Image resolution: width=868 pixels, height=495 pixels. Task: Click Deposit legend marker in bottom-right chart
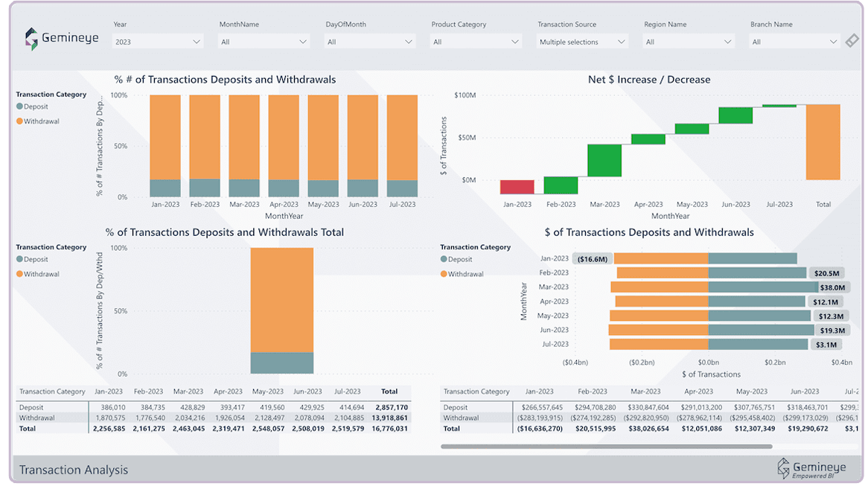click(444, 259)
